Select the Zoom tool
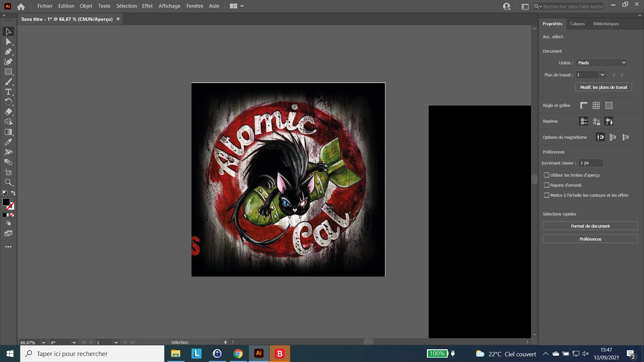The height and width of the screenshot is (362, 644). click(x=8, y=182)
